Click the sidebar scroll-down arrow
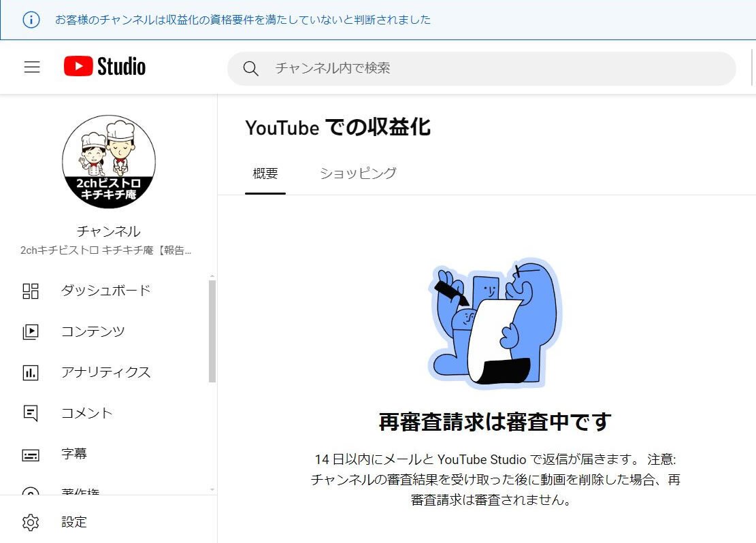This screenshot has height=543, width=756. click(x=212, y=489)
